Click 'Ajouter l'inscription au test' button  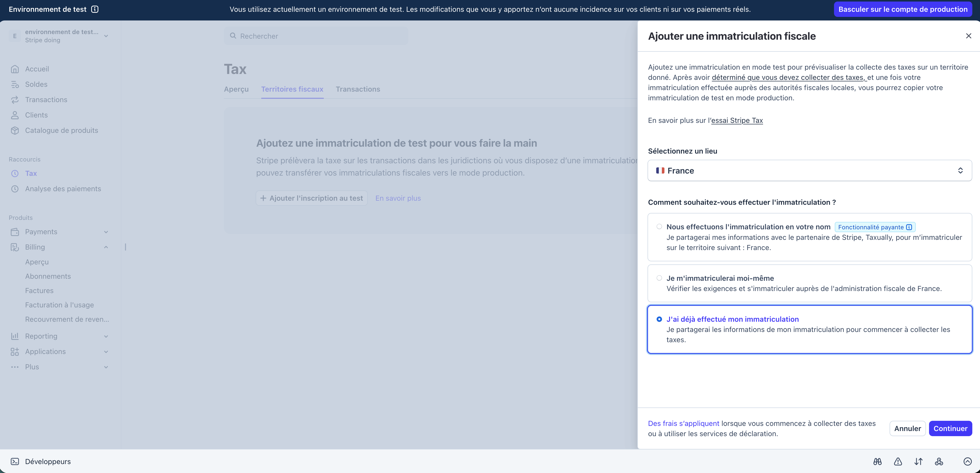(311, 198)
